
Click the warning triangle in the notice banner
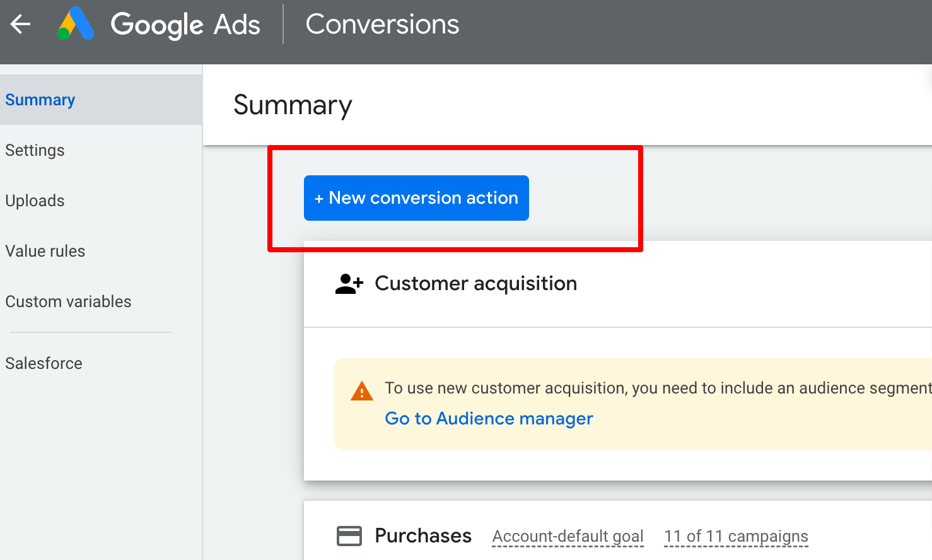(x=361, y=391)
